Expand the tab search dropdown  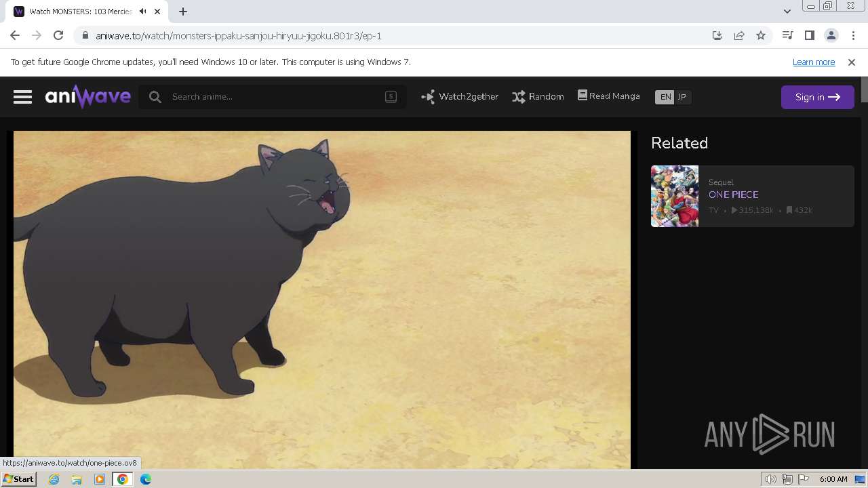coord(787,12)
